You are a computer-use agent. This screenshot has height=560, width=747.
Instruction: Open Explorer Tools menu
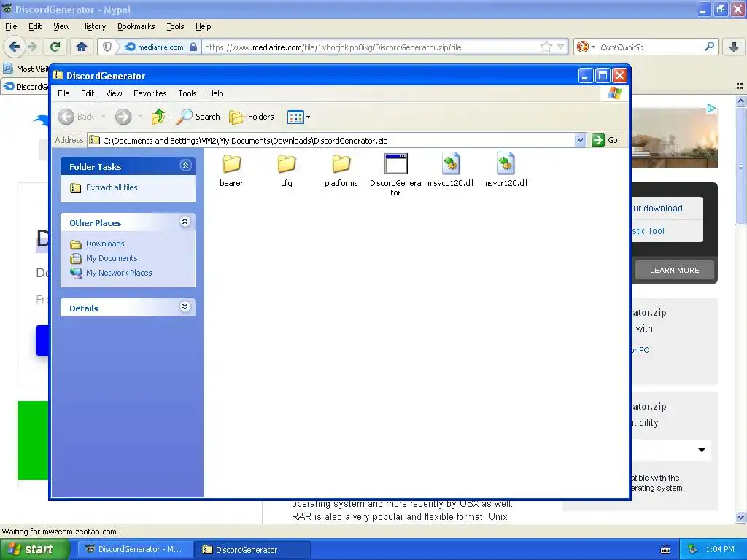point(187,93)
